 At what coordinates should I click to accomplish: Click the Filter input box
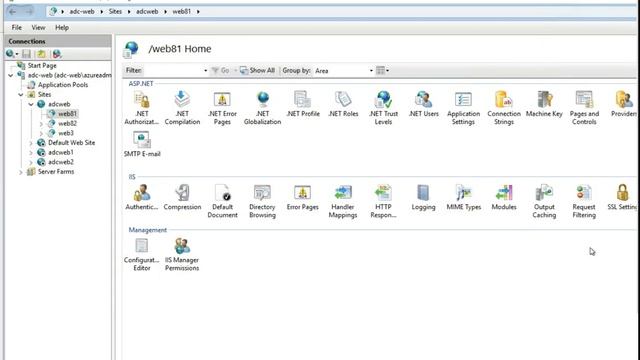pyautogui.click(x=173, y=71)
